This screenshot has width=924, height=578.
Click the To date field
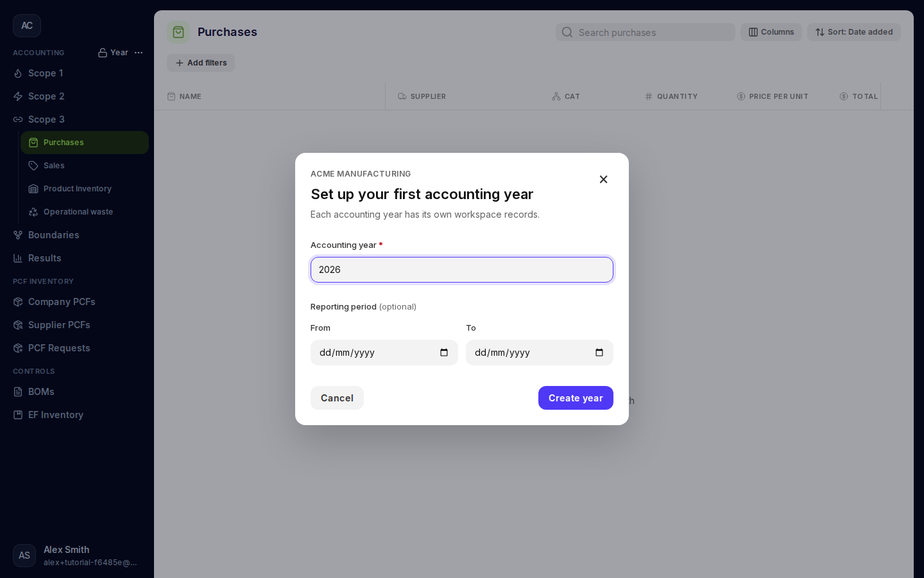tap(540, 353)
